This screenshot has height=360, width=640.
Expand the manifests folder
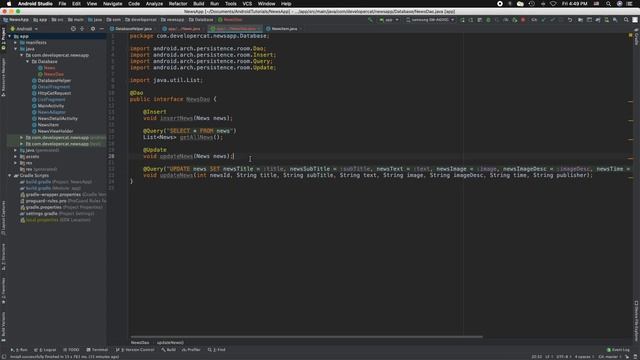[16, 42]
